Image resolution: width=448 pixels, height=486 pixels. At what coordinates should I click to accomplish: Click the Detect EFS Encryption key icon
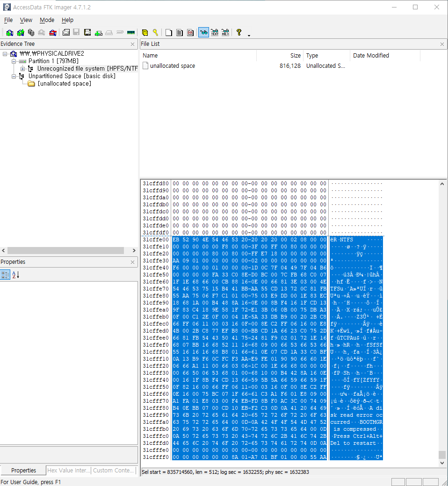click(156, 32)
